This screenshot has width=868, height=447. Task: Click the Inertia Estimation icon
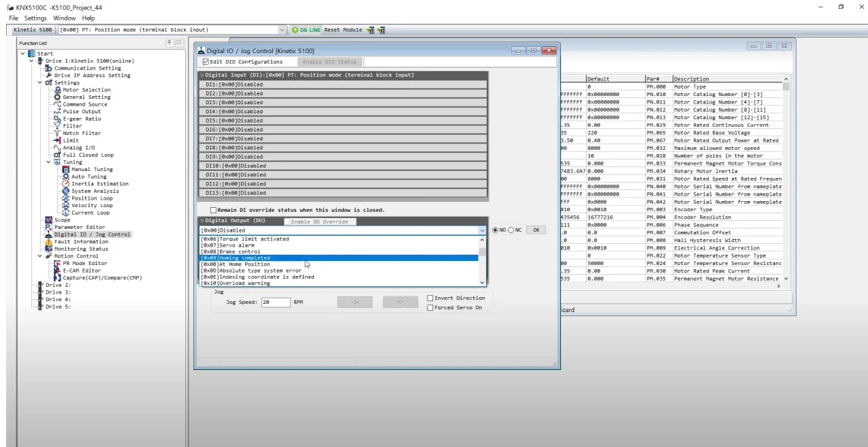pos(66,184)
